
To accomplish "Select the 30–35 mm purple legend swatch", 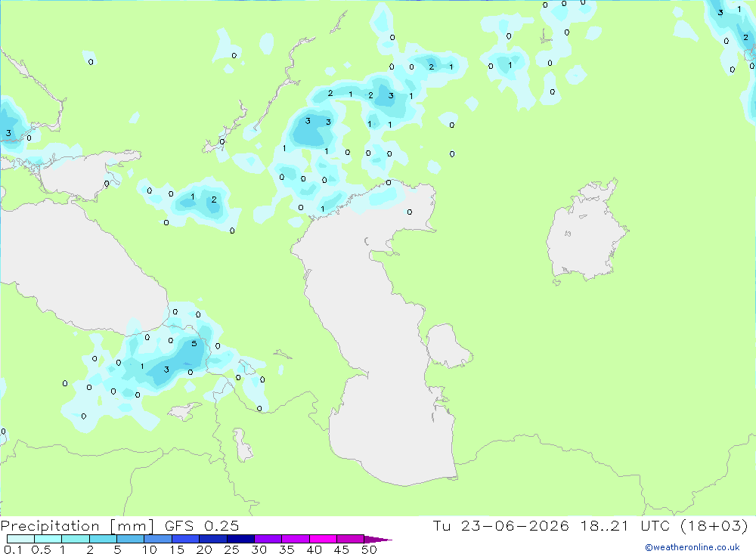I will 268,539.
